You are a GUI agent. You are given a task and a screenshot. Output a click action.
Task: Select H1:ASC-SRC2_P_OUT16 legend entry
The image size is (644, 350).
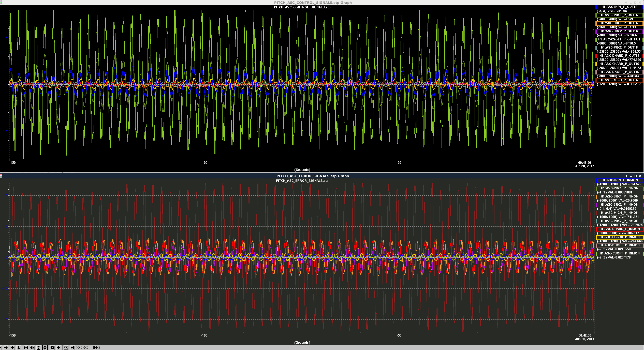pyautogui.click(x=619, y=31)
